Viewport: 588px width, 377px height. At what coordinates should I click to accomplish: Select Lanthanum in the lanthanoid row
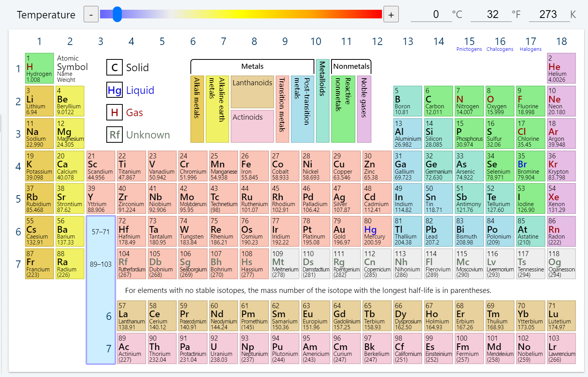[x=131, y=316]
